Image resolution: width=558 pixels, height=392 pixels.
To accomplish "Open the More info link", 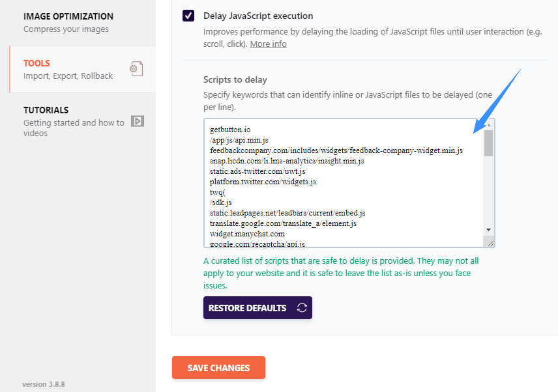I will point(268,44).
